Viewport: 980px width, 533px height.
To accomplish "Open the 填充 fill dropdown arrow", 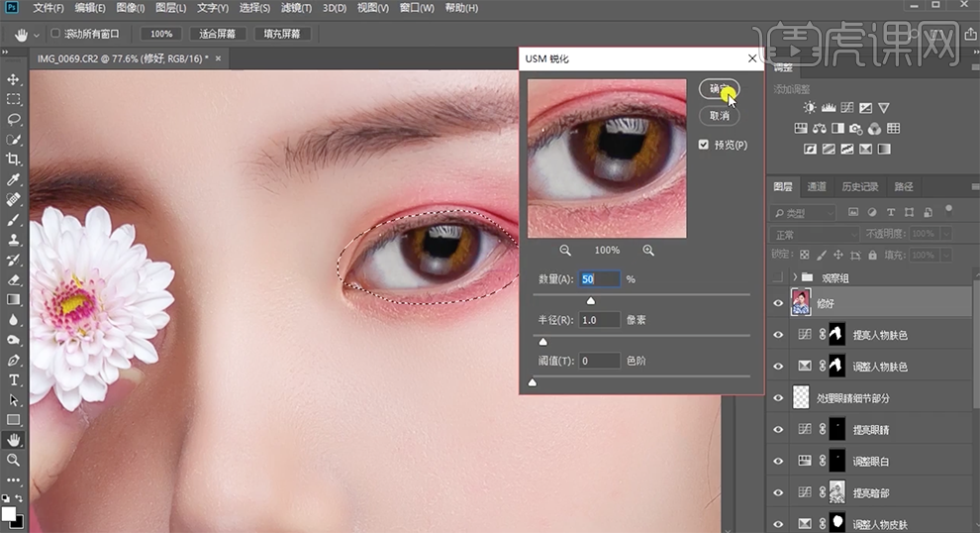I will pos(946,255).
